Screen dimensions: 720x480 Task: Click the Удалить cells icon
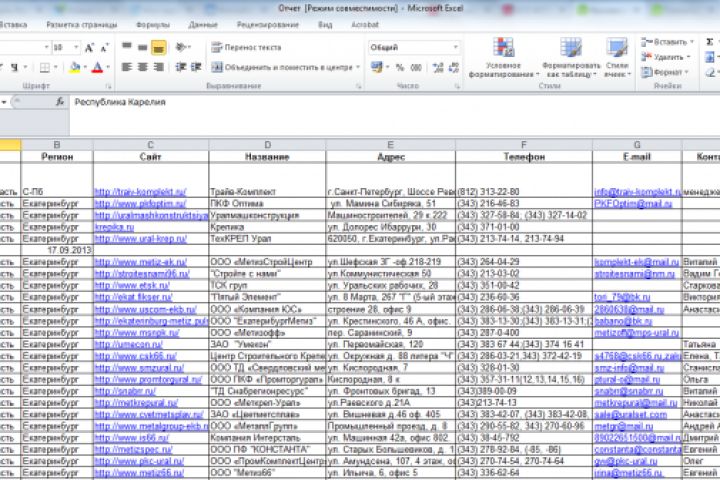coord(647,57)
